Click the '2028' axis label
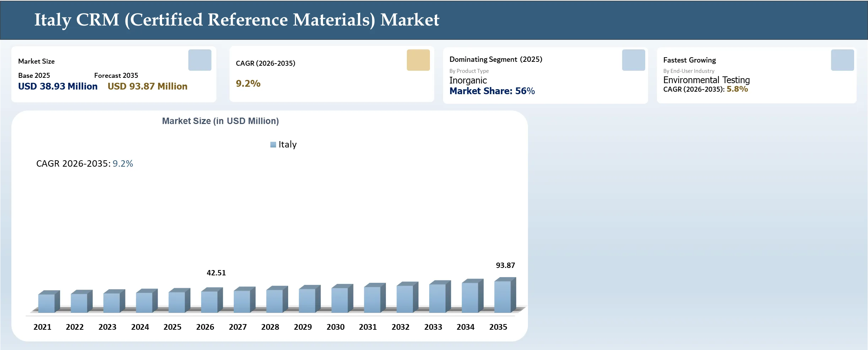Image resolution: width=868 pixels, height=350 pixels. [x=270, y=327]
